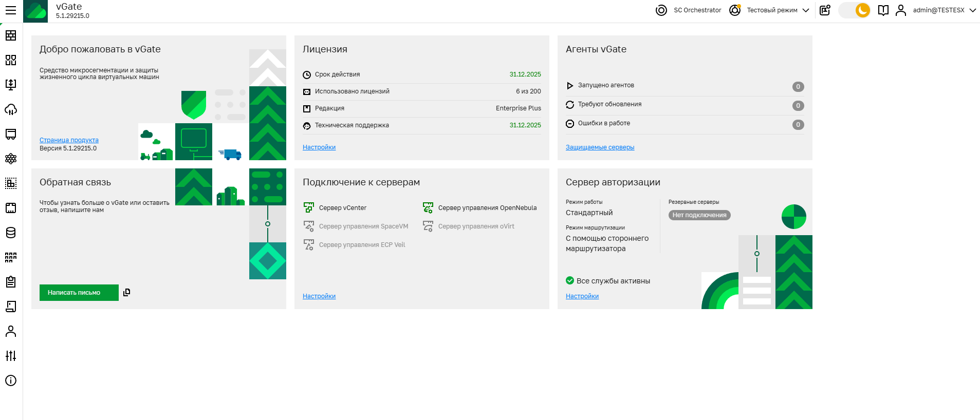Expand the admin@TESTESX account menu
Image resolution: width=980 pixels, height=420 pixels.
coord(944,10)
